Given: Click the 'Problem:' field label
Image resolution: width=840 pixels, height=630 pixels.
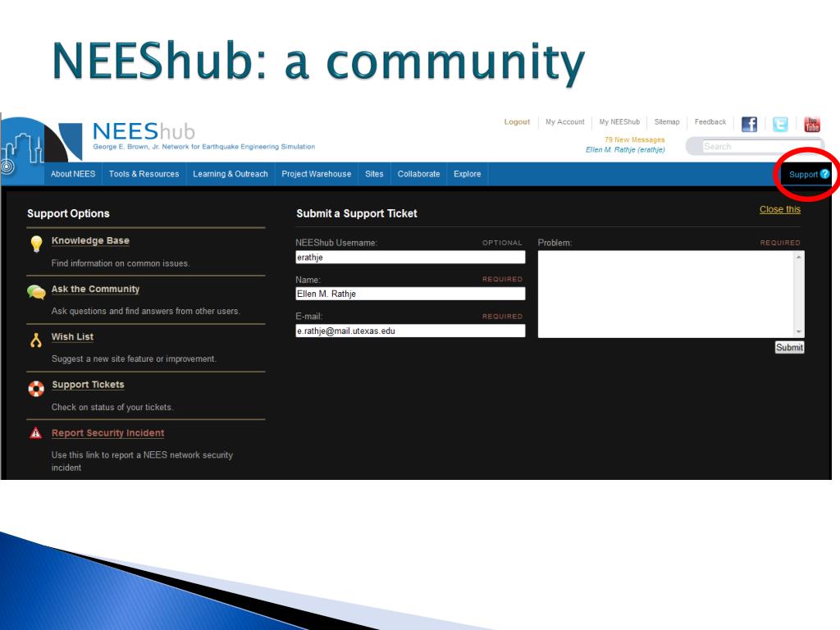Looking at the screenshot, I should (555, 243).
